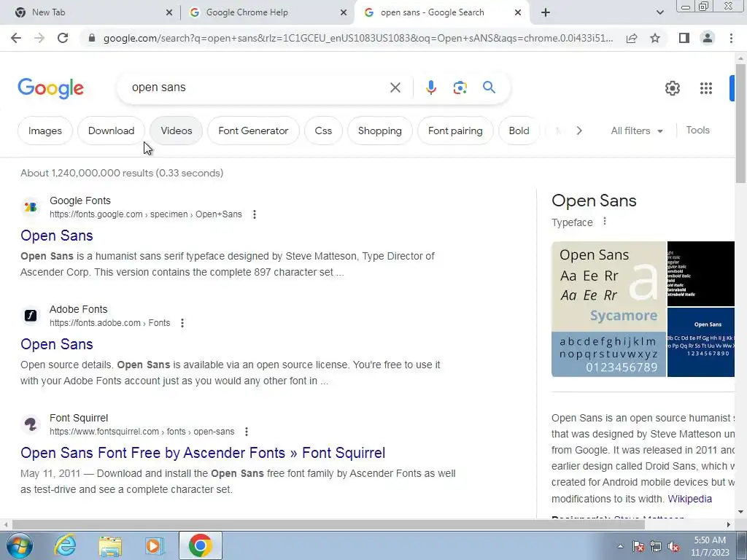Select the Download filter chip
The image size is (747, 560).
[111, 131]
